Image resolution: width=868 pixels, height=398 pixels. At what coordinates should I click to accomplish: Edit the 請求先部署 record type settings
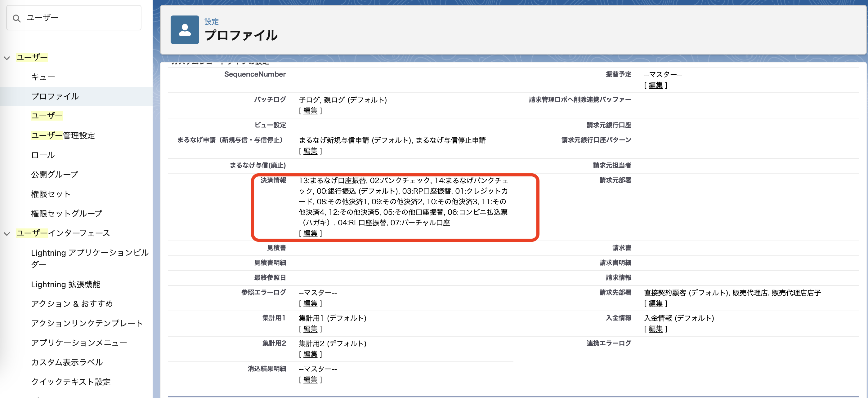click(655, 303)
